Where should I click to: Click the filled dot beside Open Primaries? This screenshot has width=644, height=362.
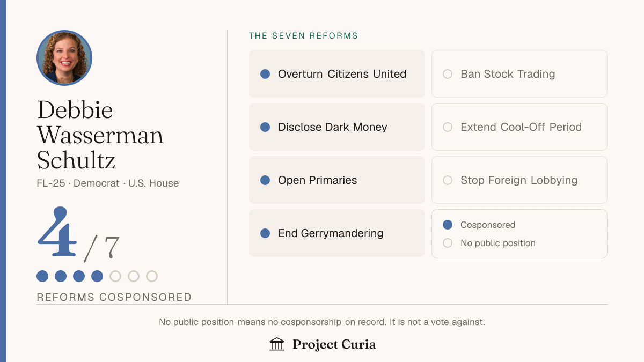[x=265, y=180]
